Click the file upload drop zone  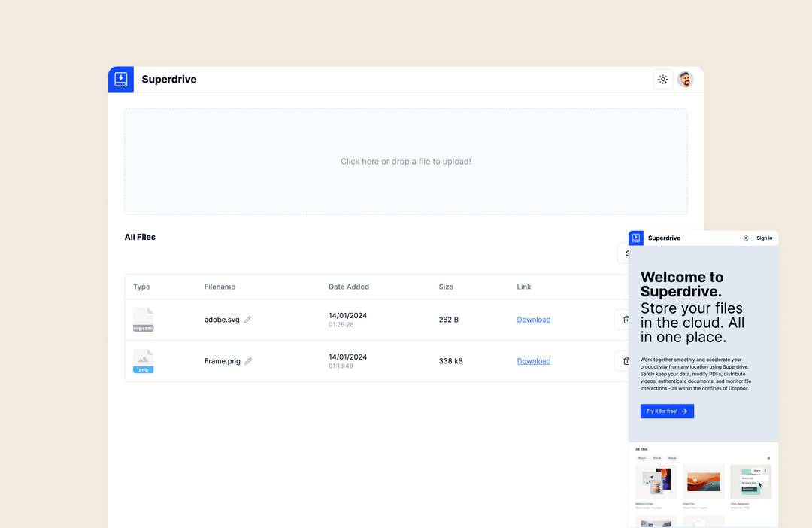click(405, 162)
